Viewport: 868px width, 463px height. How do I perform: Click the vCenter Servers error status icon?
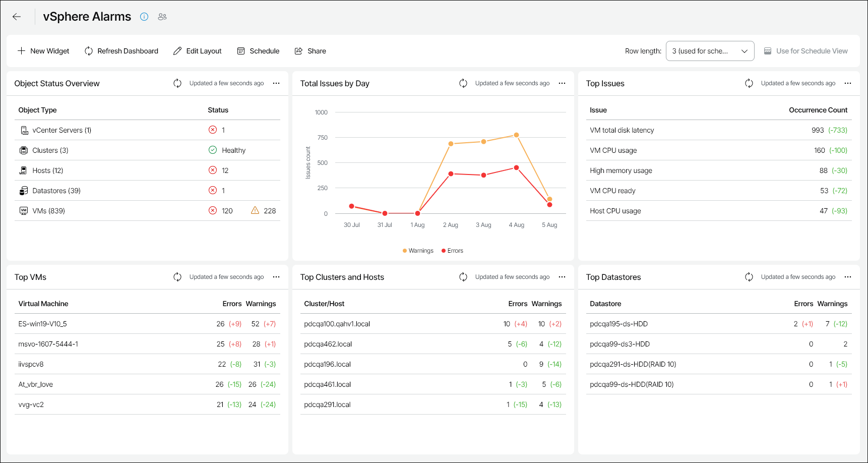click(213, 130)
